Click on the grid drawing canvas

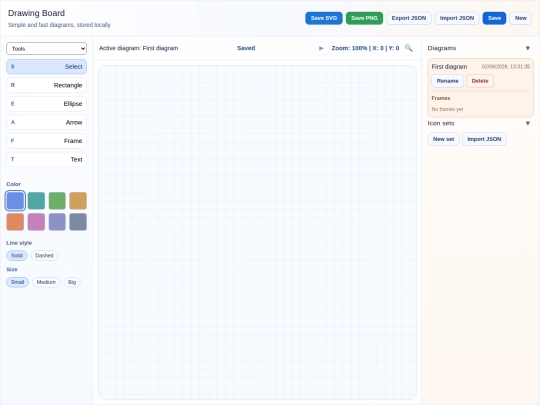point(257,232)
